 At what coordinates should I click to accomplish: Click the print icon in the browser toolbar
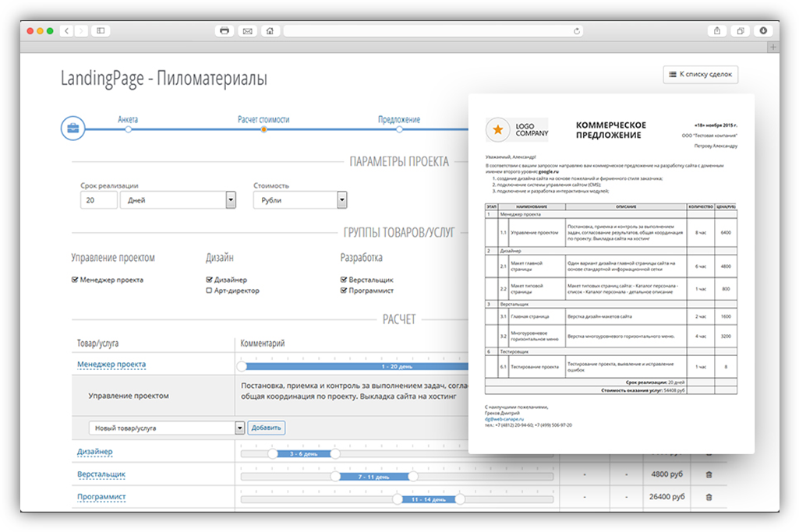click(224, 30)
